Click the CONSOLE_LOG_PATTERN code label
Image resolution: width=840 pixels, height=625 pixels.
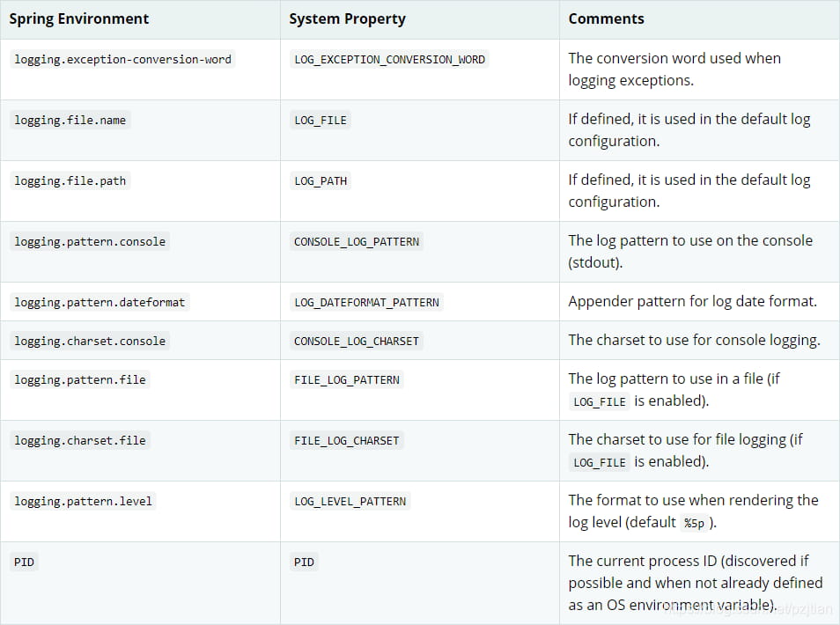click(x=357, y=241)
